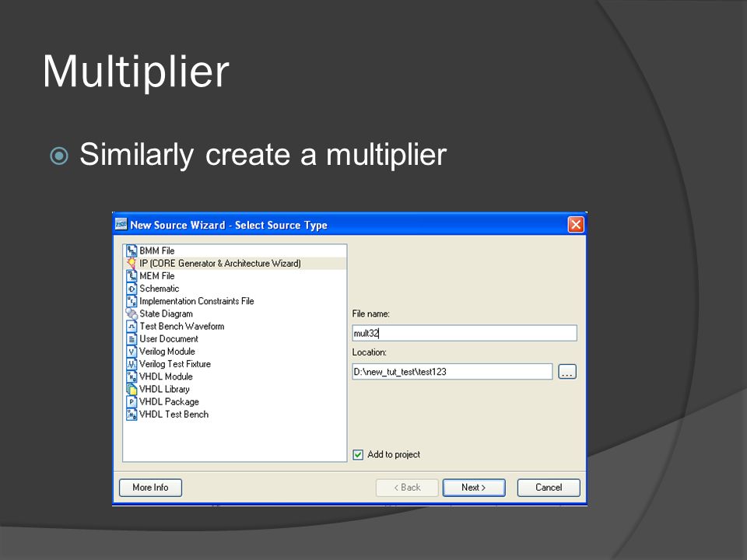Click the VHDL Module icon
This screenshot has width=747, height=560.
132,376
